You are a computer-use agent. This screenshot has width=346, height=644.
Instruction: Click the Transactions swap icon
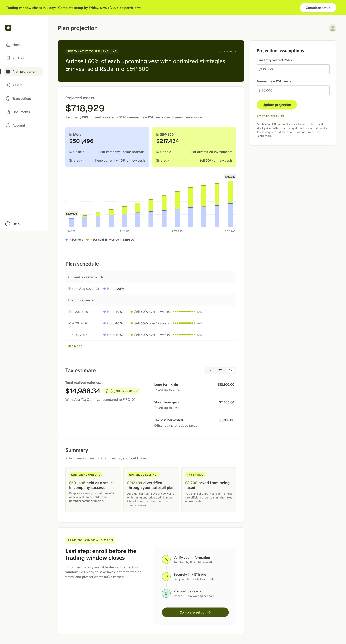pyautogui.click(x=8, y=98)
